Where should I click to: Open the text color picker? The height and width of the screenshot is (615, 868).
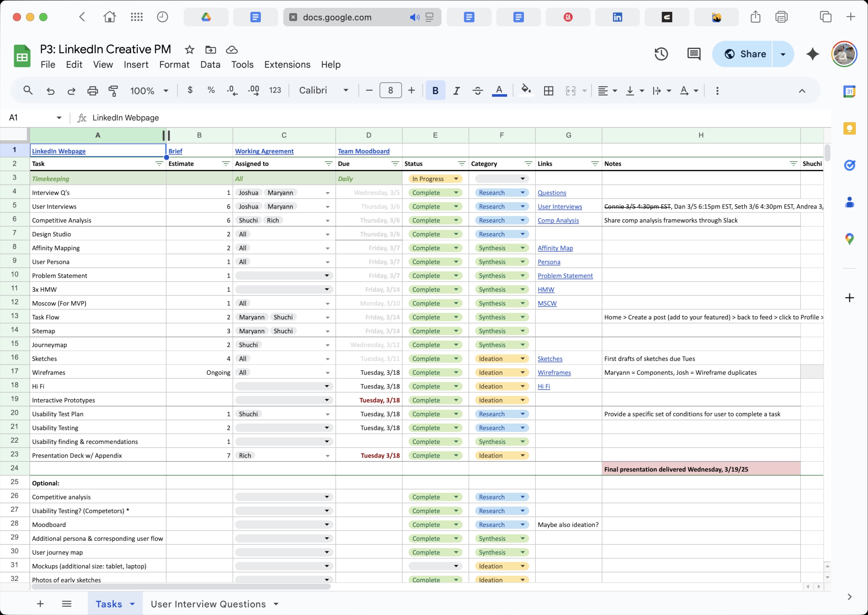[x=499, y=91]
